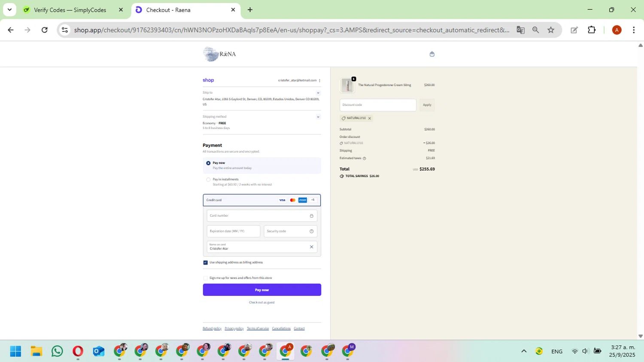Open the tab search dropdown in Chrome
The image size is (644, 362).
(9, 9)
